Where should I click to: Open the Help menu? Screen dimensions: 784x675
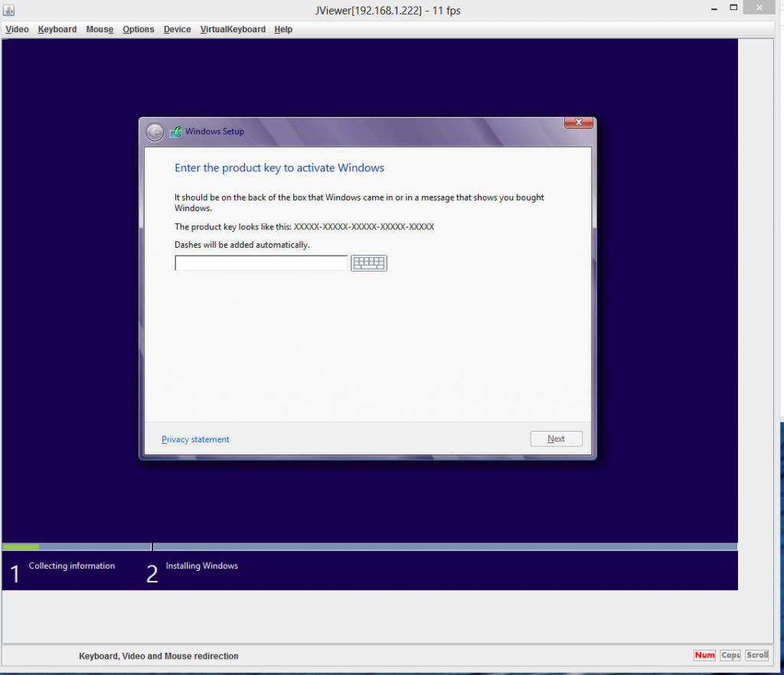(283, 30)
